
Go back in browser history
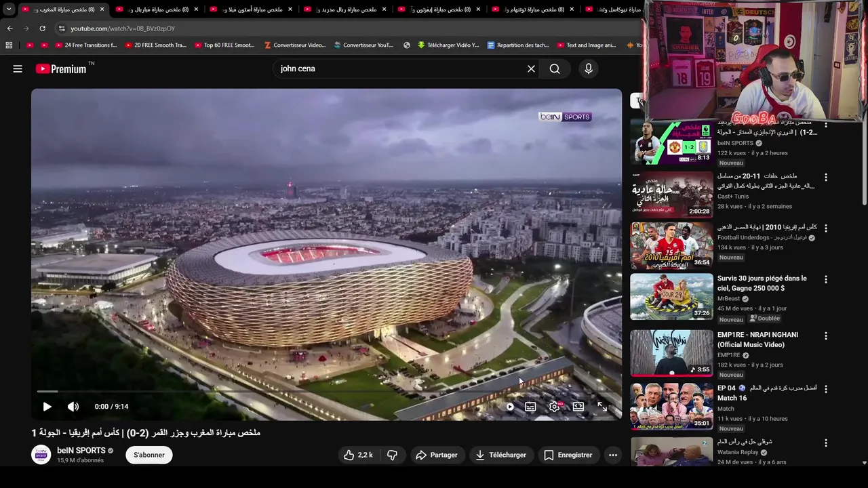point(9,28)
